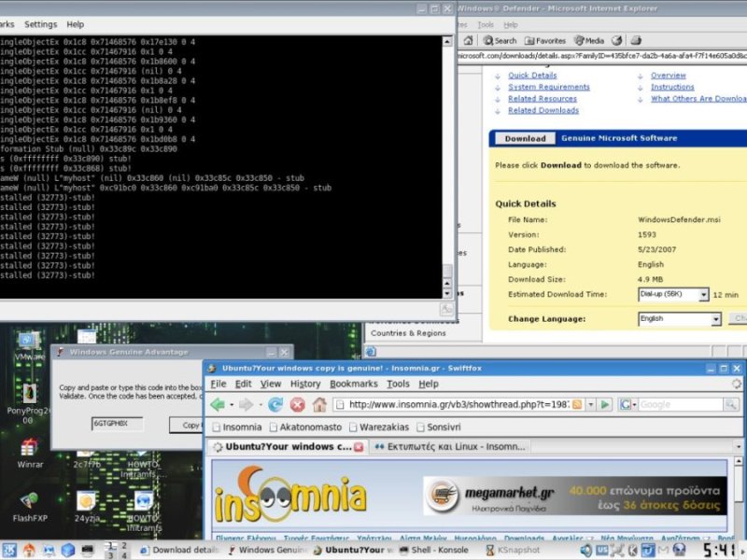Open the Tools menu in Swiftfox

pos(399,384)
